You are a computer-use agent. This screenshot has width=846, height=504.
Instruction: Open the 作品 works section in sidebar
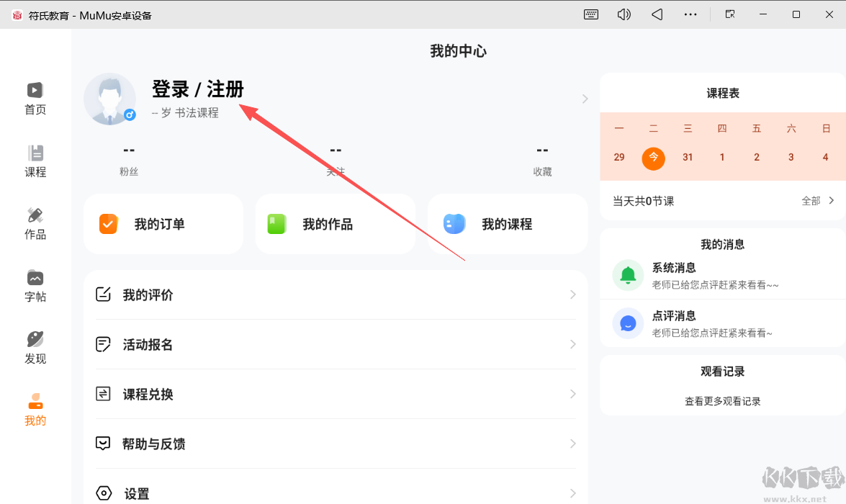35,223
